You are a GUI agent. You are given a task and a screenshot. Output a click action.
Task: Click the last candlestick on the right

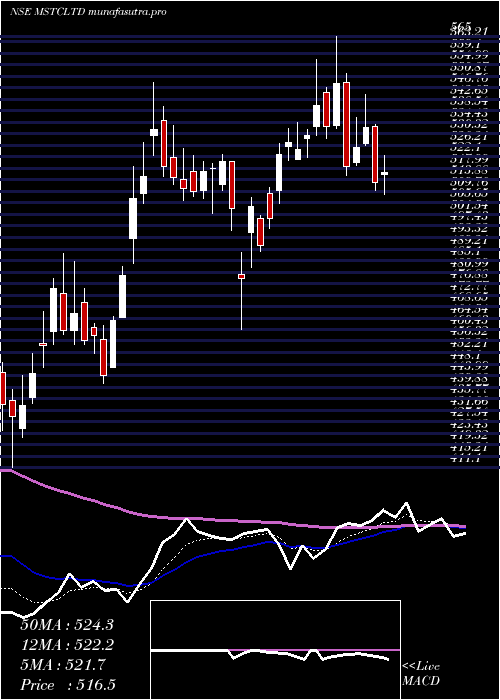(384, 174)
